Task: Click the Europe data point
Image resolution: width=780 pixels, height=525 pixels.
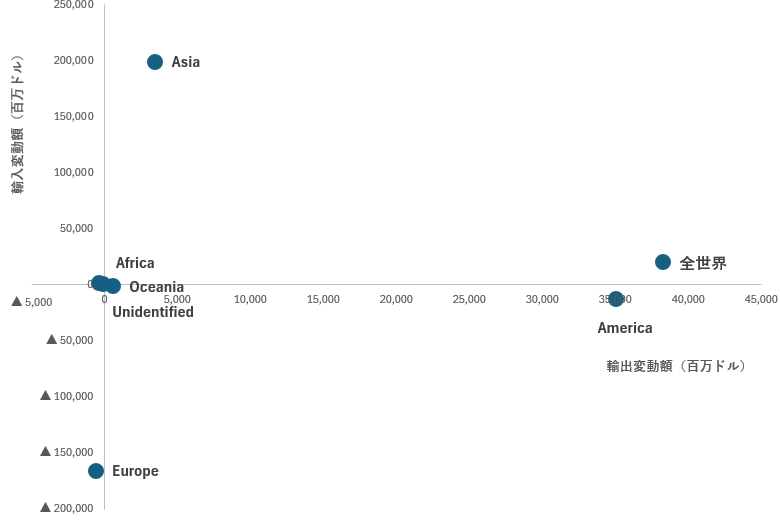Action: coord(96,471)
